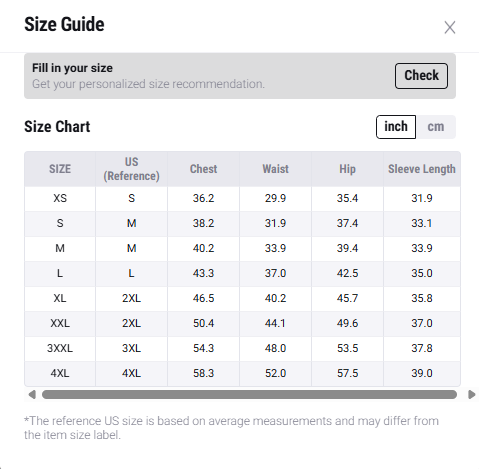This screenshot has height=469, width=479.
Task: Click the US (Reference) column header
Action: pos(131,169)
